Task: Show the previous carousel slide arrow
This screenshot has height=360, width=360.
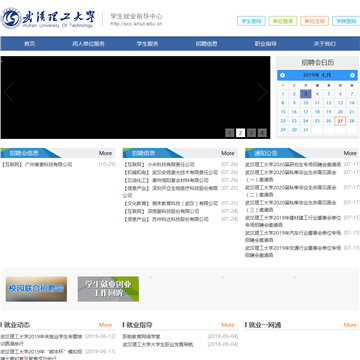Action: pyautogui.click(x=8, y=92)
